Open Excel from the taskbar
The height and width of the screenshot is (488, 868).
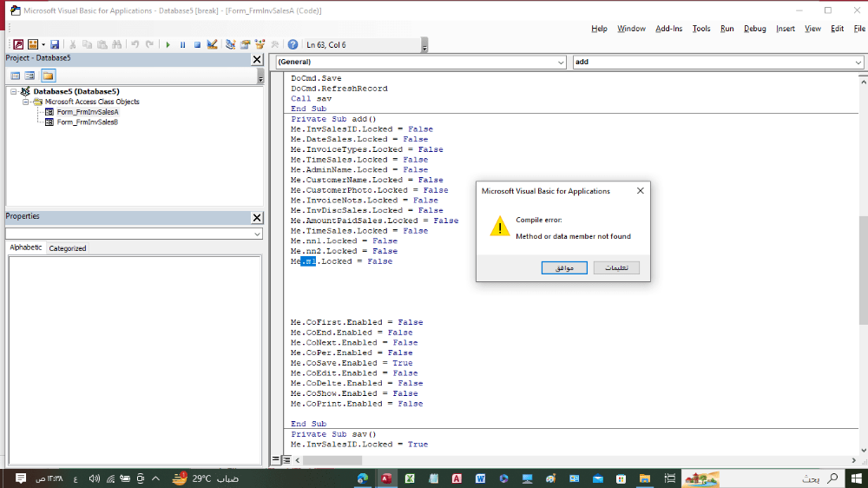(x=410, y=478)
